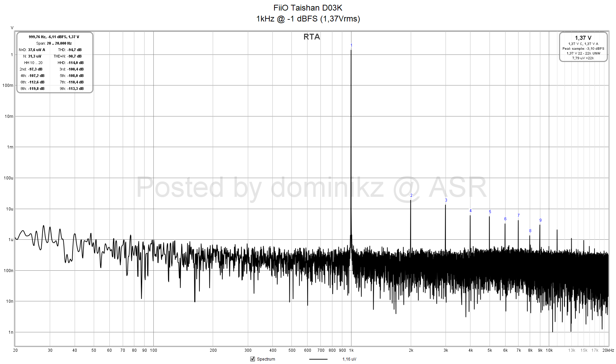Toggle the Spectrum trace checkbox
Screen dimensions: 616x364
(x=253, y=359)
